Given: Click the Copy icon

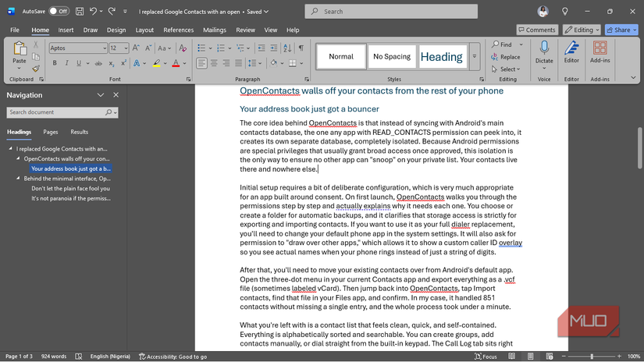Looking at the screenshot, I should (36, 57).
